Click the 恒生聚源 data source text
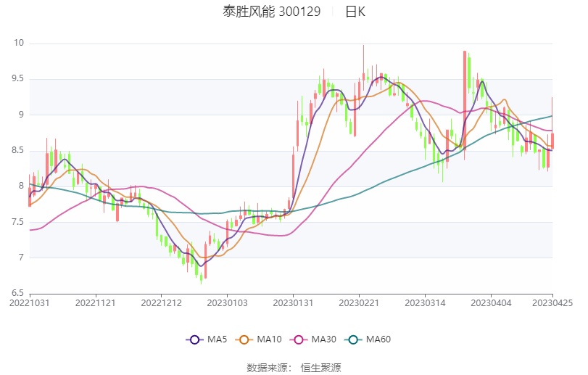The width and height of the screenshot is (588, 375). [x=321, y=367]
